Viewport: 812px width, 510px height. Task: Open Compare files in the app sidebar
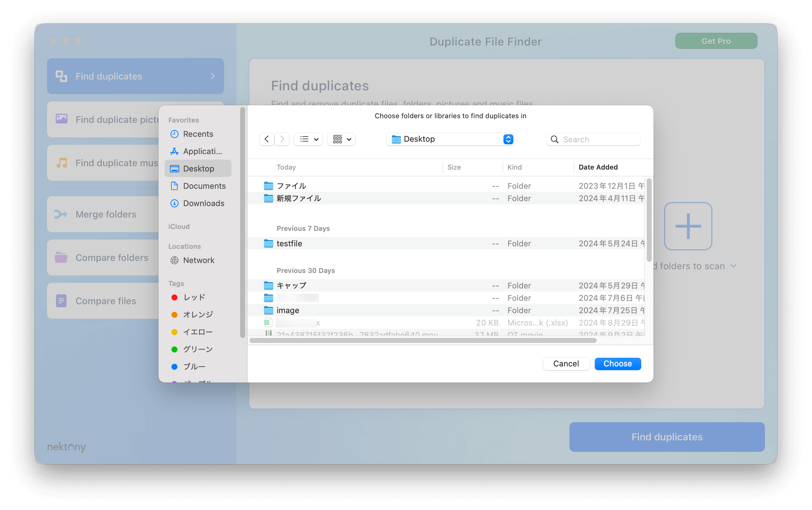pyautogui.click(x=103, y=301)
